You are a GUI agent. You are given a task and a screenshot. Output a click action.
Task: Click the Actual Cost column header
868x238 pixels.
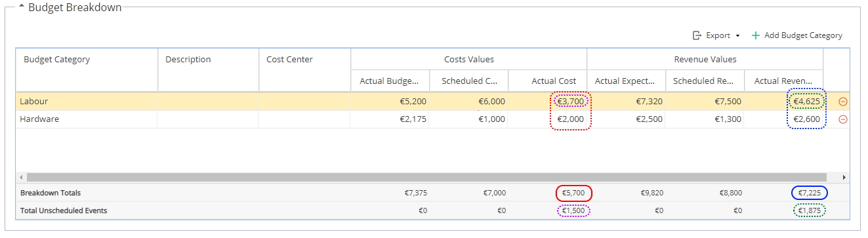pyautogui.click(x=547, y=81)
